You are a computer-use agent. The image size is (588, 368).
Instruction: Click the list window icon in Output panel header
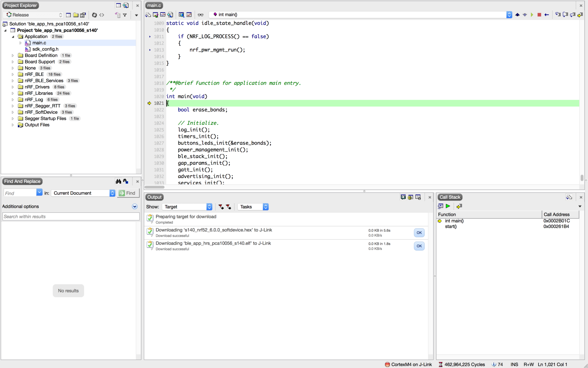point(418,197)
